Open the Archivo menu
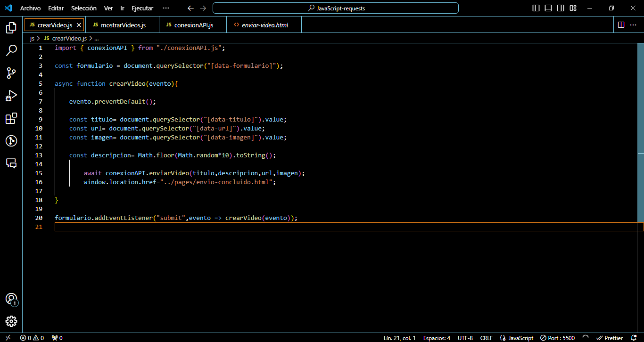644x342 pixels. pyautogui.click(x=30, y=8)
